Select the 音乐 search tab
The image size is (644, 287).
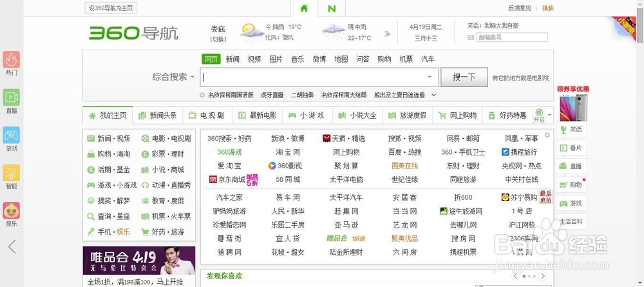pos(298,59)
